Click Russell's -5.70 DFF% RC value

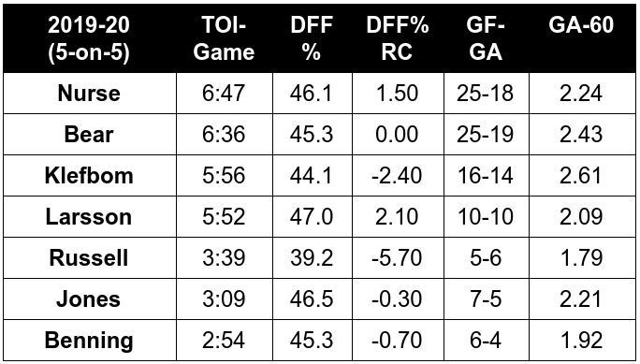tap(398, 258)
